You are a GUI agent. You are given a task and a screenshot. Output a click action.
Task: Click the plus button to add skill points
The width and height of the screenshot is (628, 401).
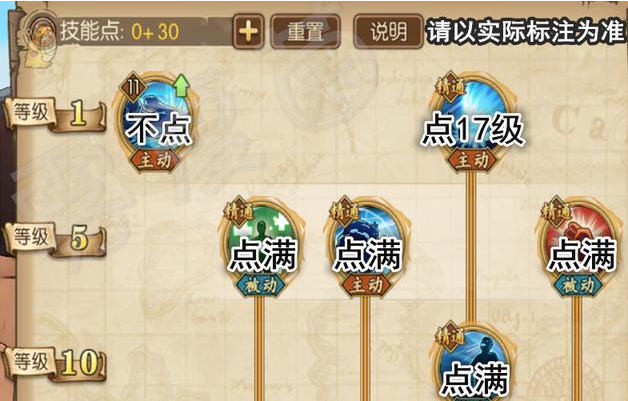click(x=248, y=32)
